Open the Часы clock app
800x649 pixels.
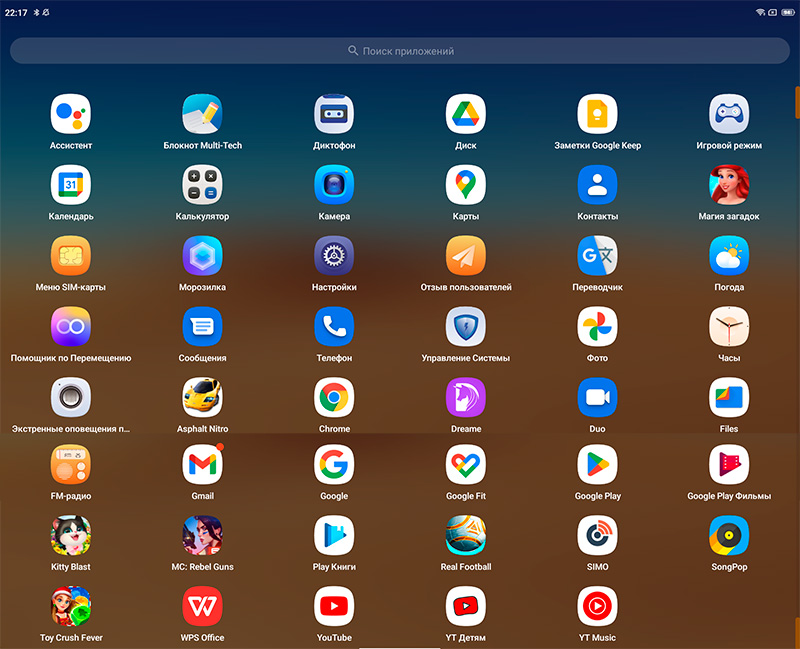(729, 327)
